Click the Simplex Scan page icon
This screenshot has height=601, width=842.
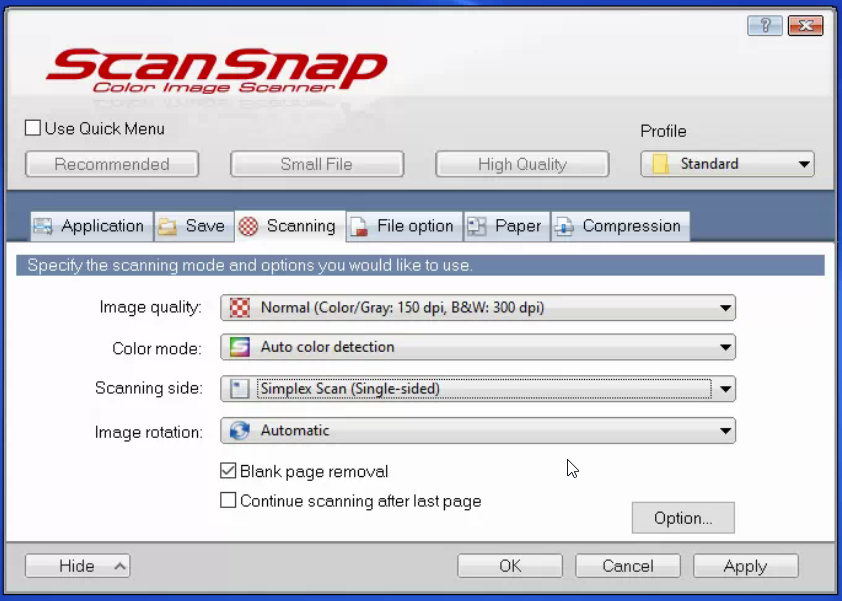click(x=239, y=388)
